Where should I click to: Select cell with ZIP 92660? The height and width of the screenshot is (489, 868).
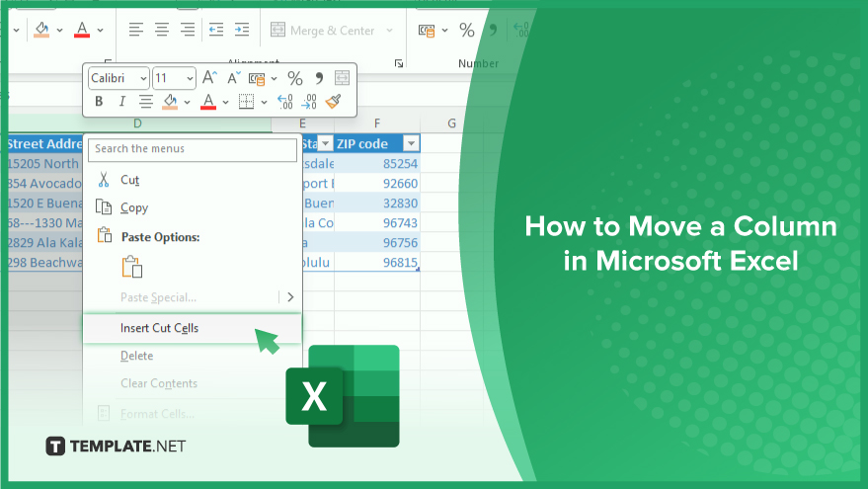coord(377,184)
